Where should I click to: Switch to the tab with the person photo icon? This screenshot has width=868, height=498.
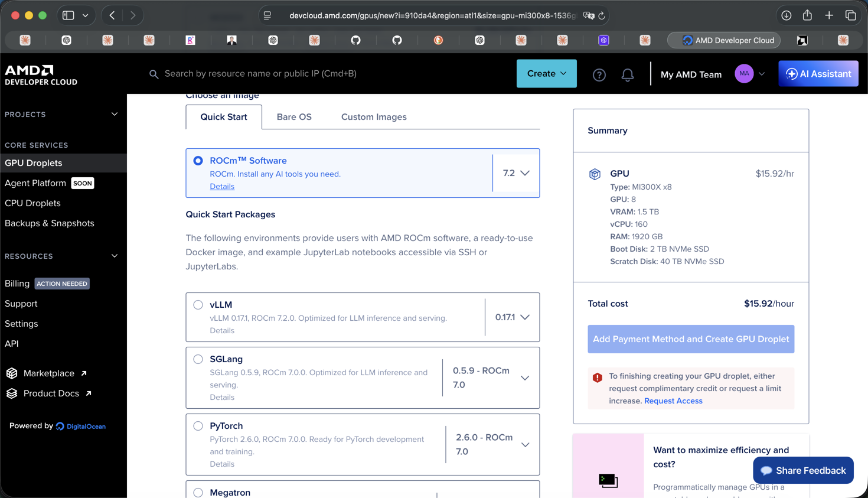coord(231,40)
